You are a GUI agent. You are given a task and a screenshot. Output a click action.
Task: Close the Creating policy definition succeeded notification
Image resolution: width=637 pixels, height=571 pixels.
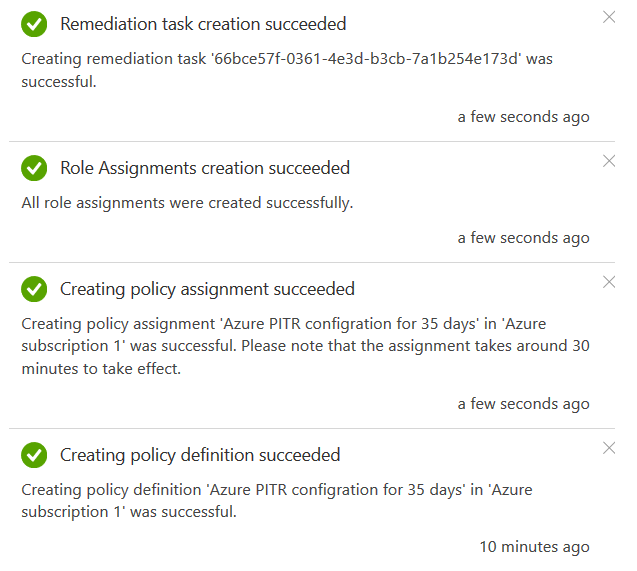click(609, 448)
